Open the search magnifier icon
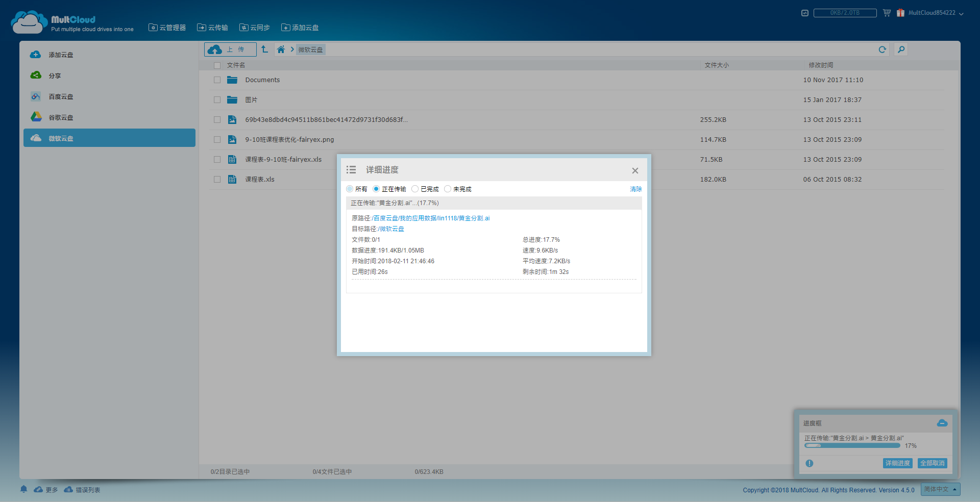 click(901, 49)
